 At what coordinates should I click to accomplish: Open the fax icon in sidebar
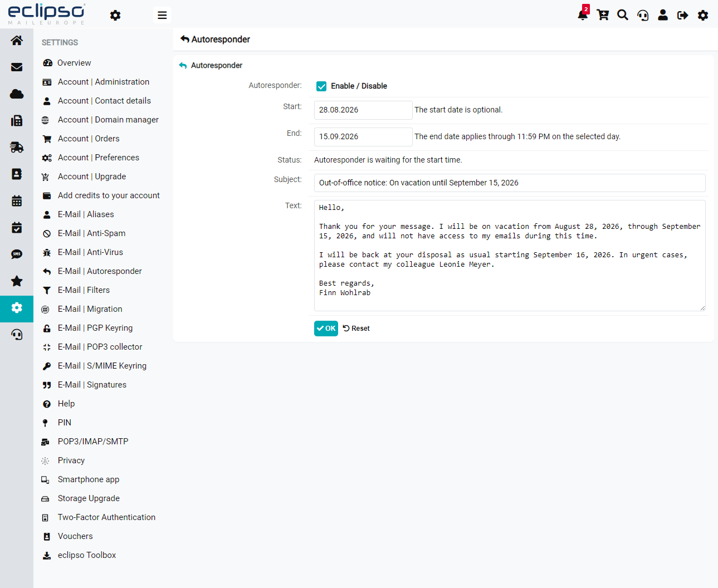[17, 121]
